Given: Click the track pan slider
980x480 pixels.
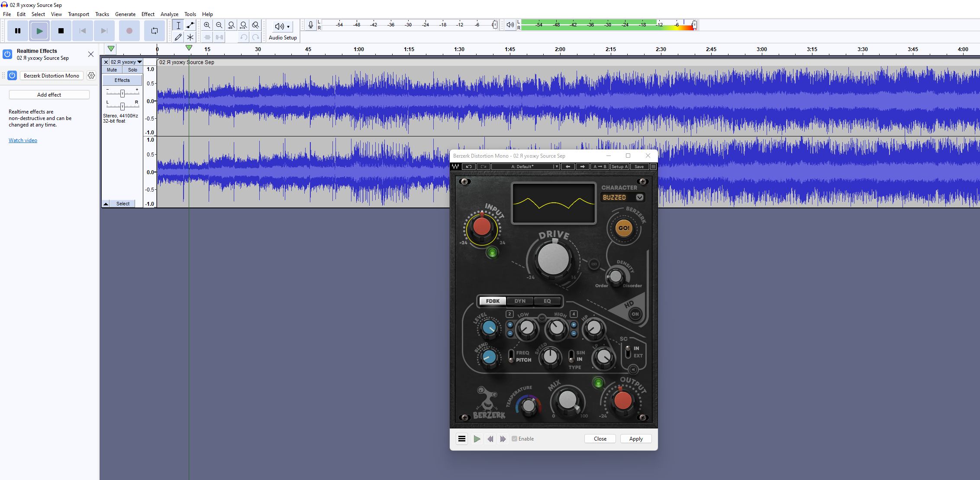Looking at the screenshot, I should tap(122, 105).
